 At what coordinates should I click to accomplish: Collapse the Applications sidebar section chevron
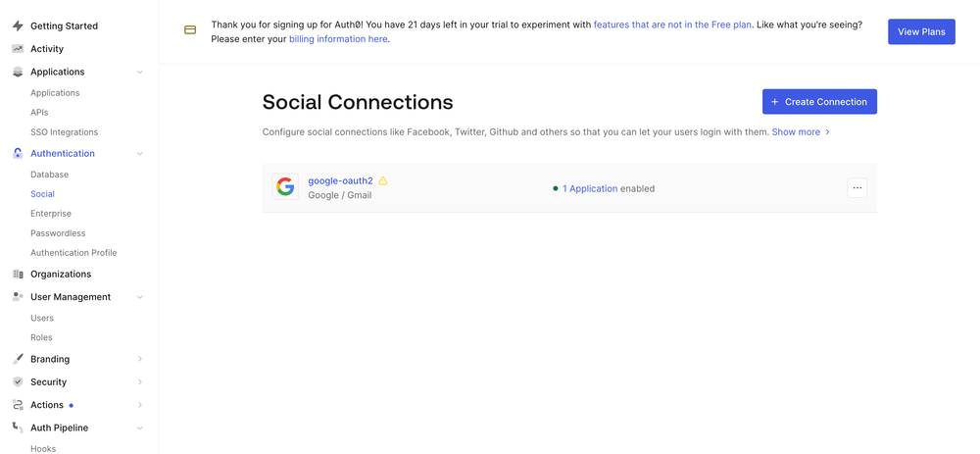140,72
